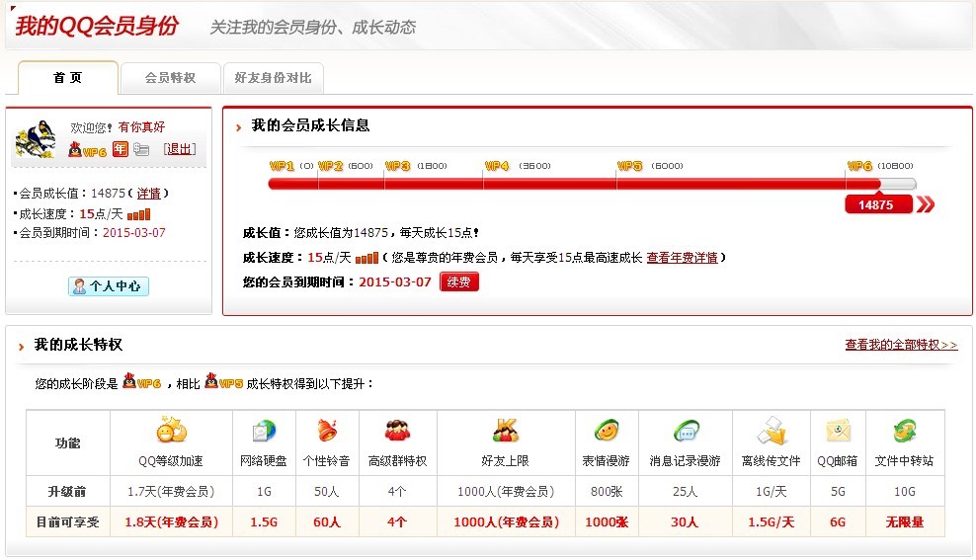This screenshot has width=976, height=560.
Task: Click the sidebar expiry date 2015-03-07
Action: [133, 233]
